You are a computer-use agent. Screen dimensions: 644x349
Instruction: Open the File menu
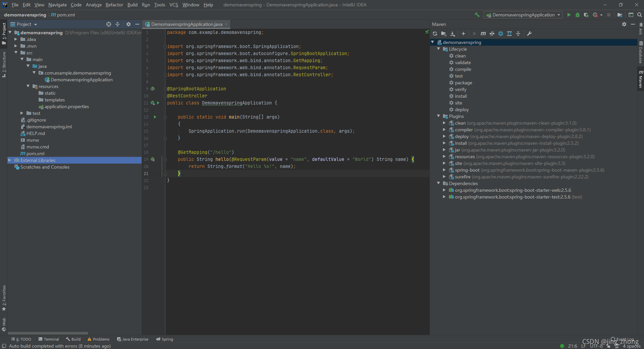coord(15,5)
